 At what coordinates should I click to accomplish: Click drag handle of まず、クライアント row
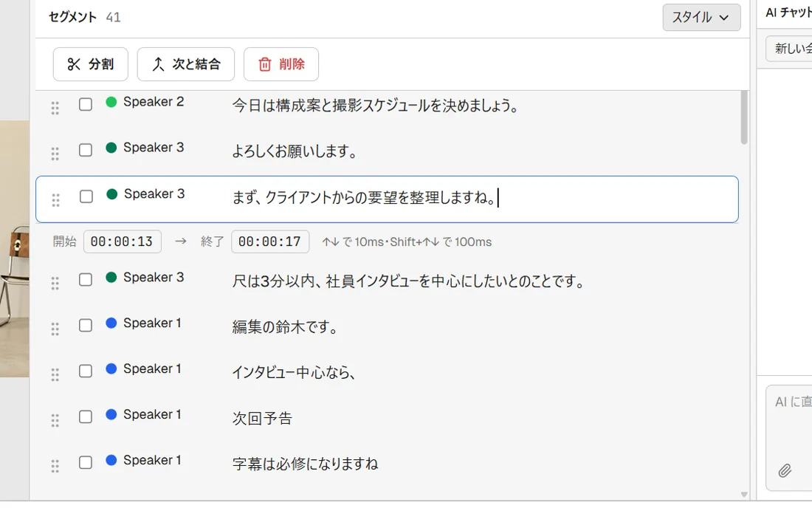pyautogui.click(x=55, y=200)
